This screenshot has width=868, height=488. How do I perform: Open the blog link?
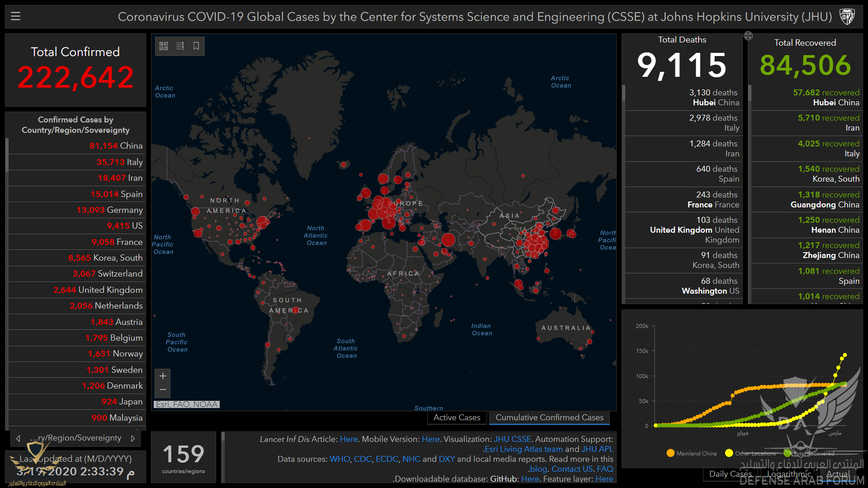point(538,469)
